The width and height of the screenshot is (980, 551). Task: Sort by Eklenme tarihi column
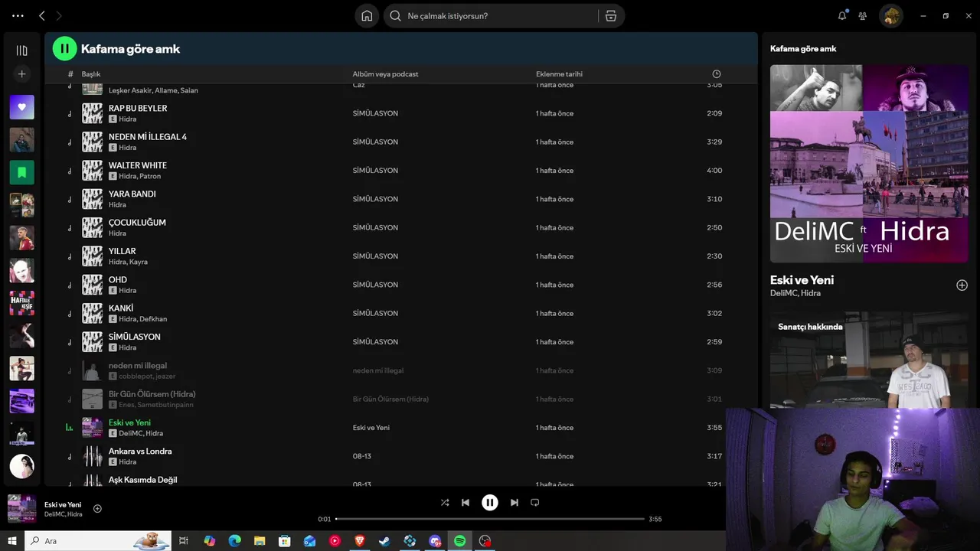click(x=559, y=74)
